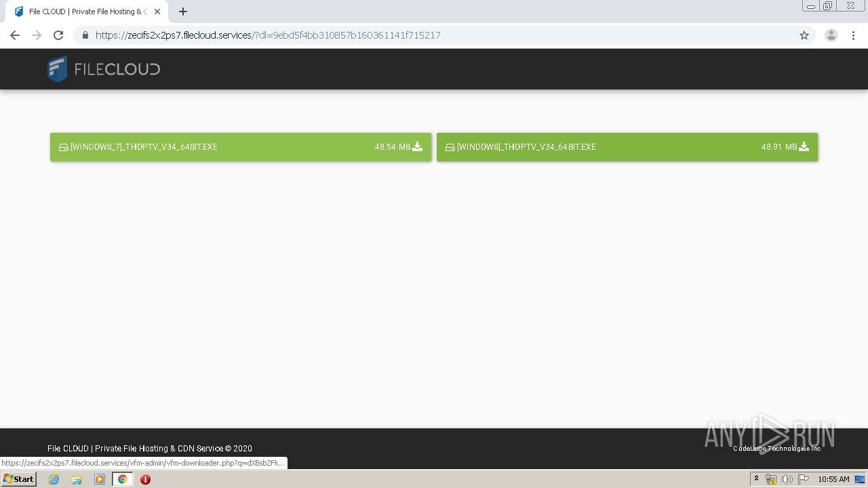868x488 pixels.
Task: Open a new browser tab
Action: 183,12
